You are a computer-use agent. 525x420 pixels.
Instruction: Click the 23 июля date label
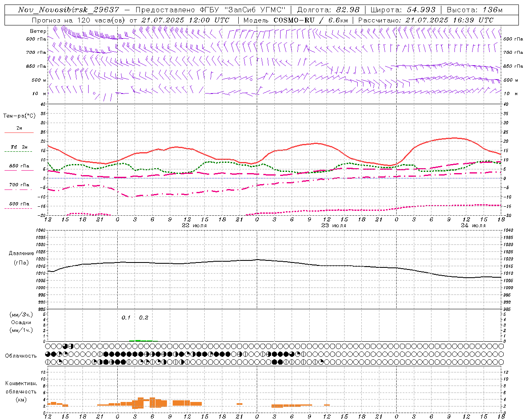pyautogui.click(x=334, y=226)
